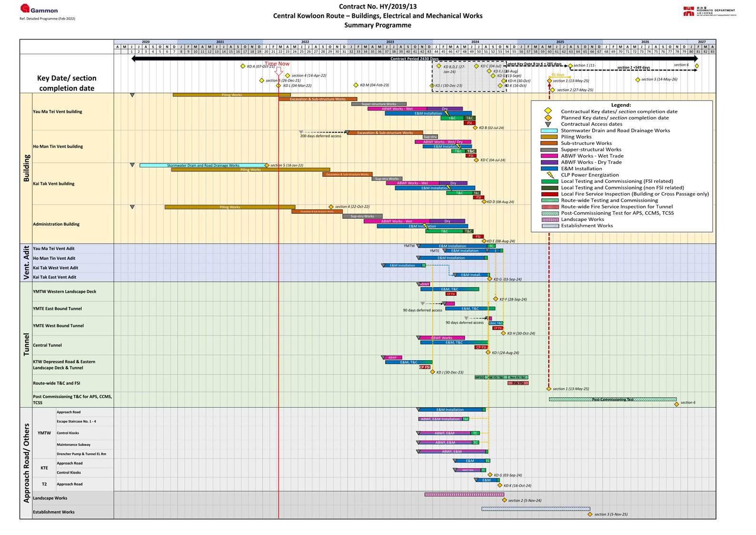Select the KD M (04-Feb-23) diamond marker
This screenshot has width=756, height=535.
(356, 85)
